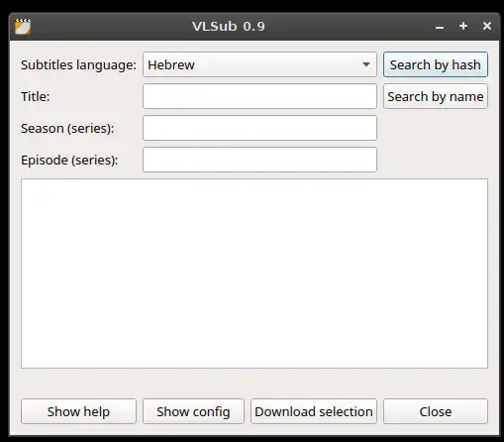Click the "Subtitles language:" label
The width and height of the screenshot is (504, 442).
(x=78, y=64)
